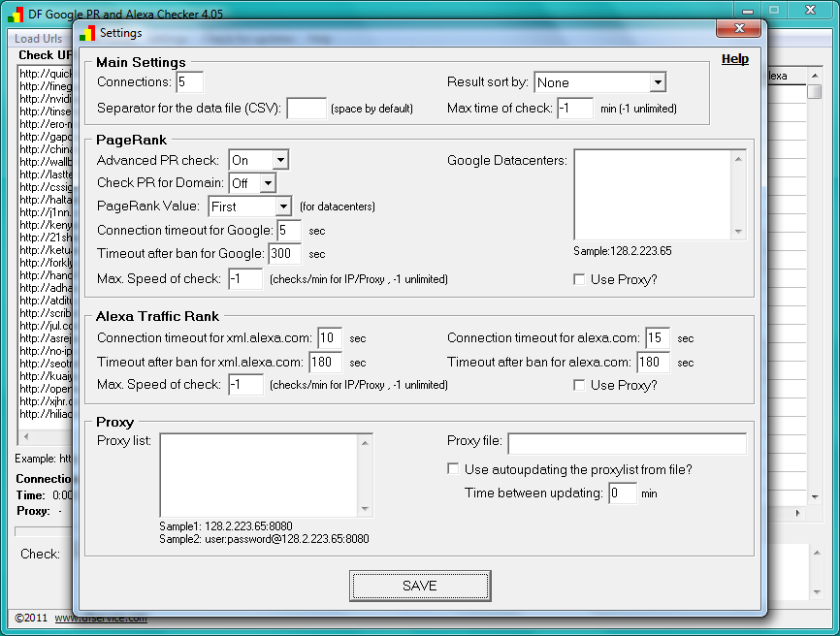Click the Settings dialog title icon
The width and height of the screenshot is (840, 636).
[86, 33]
